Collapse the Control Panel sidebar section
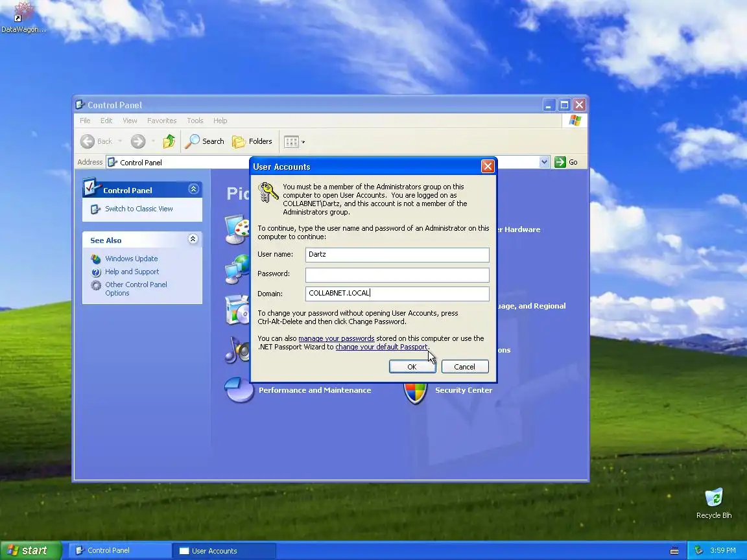 tap(193, 189)
